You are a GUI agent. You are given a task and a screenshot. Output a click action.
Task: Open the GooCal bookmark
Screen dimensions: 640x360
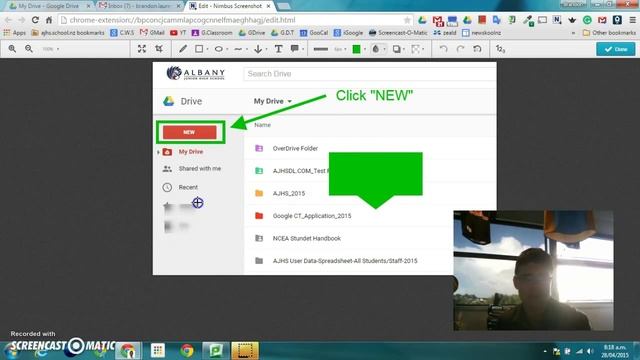tap(314, 33)
